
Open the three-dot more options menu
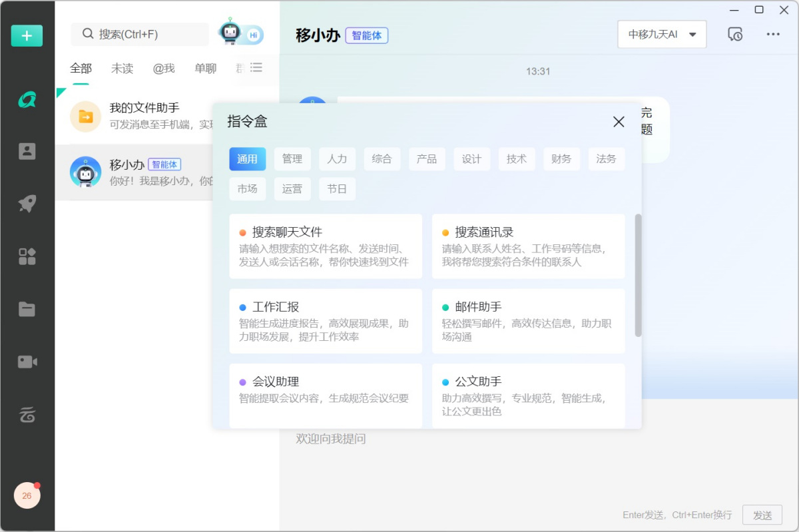point(772,35)
